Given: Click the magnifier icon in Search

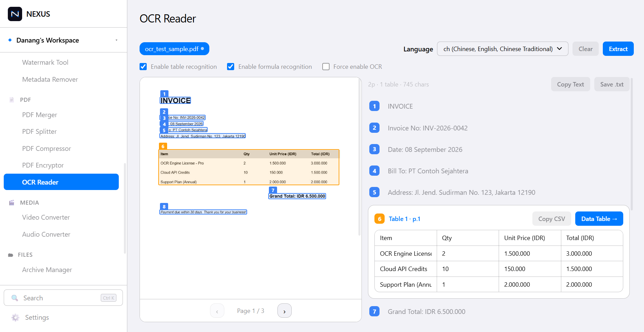Looking at the screenshot, I should pyautogui.click(x=15, y=298).
